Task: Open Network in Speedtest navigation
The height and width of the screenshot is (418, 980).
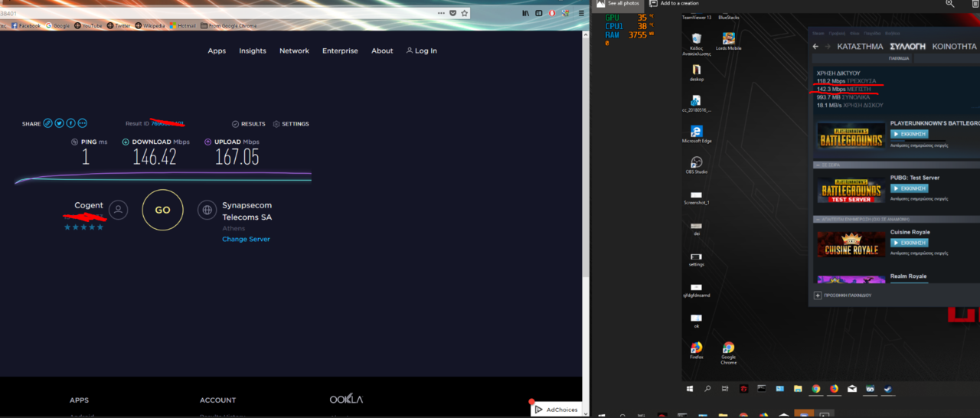Action: (294, 51)
